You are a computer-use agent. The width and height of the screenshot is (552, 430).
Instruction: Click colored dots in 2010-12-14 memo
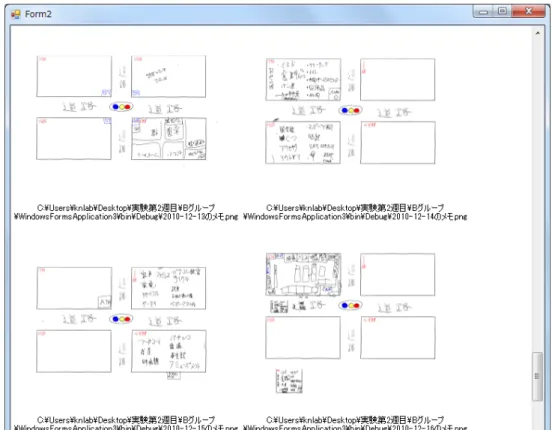click(350, 111)
